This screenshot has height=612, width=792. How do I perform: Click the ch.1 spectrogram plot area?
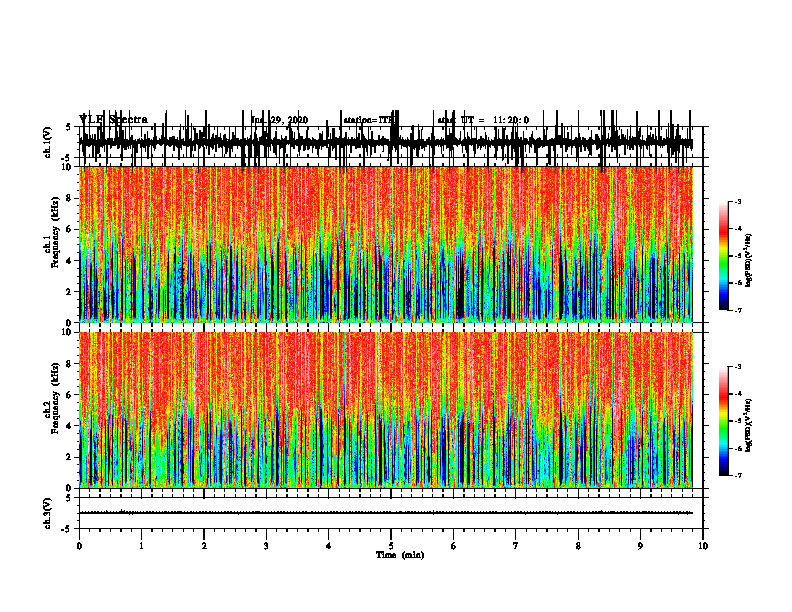point(386,244)
